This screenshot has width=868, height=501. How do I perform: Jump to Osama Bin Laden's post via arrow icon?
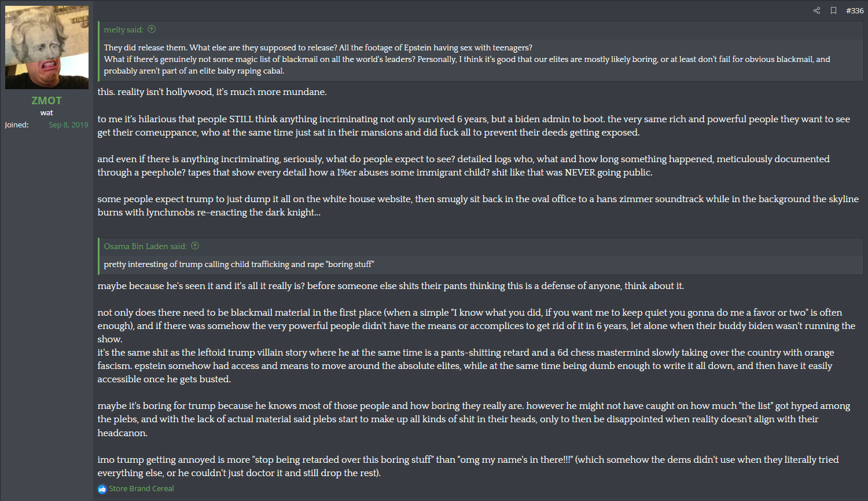195,246
